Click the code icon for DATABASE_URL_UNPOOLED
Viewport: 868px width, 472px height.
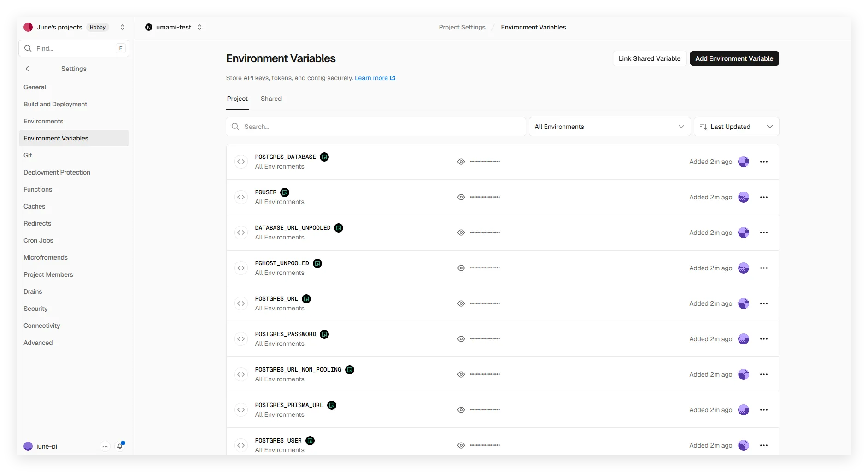(241, 233)
